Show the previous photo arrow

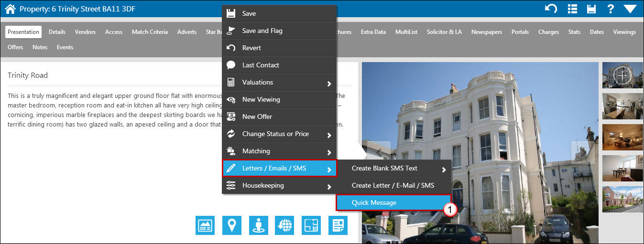tap(379, 153)
